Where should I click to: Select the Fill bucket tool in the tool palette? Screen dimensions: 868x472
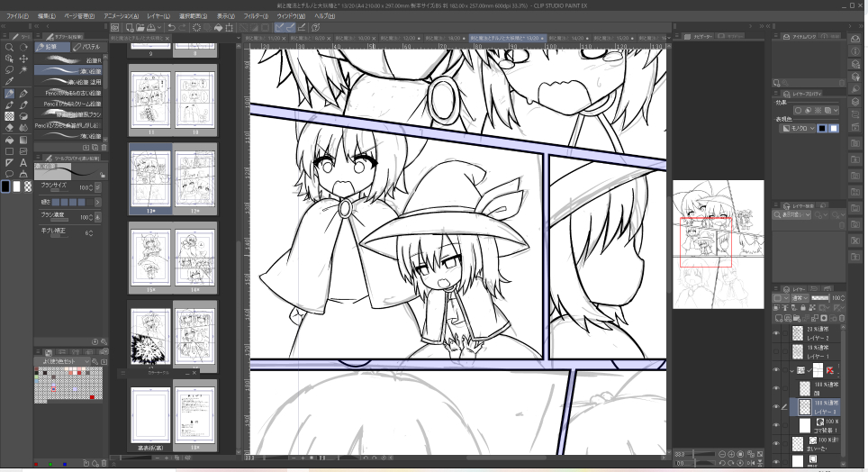[9, 140]
